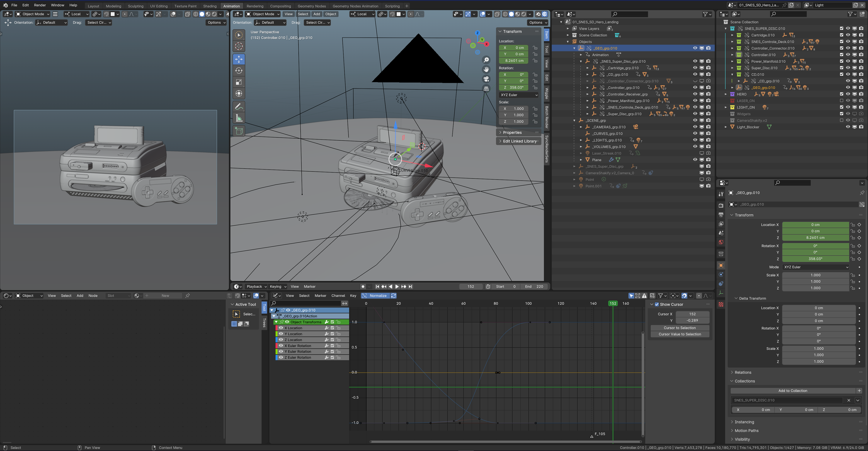This screenshot has width=868, height=451.
Task: Click Scale X 1.000 field in properties
Action: (815, 275)
